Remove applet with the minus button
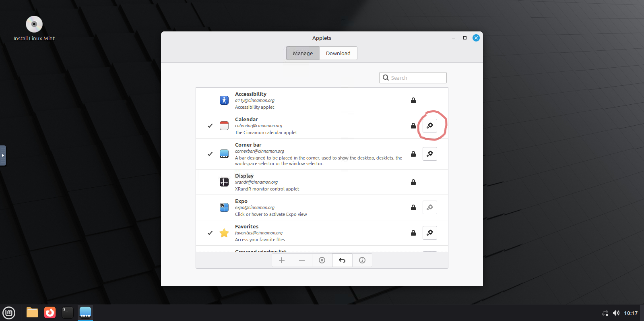This screenshot has width=644, height=321. point(302,260)
